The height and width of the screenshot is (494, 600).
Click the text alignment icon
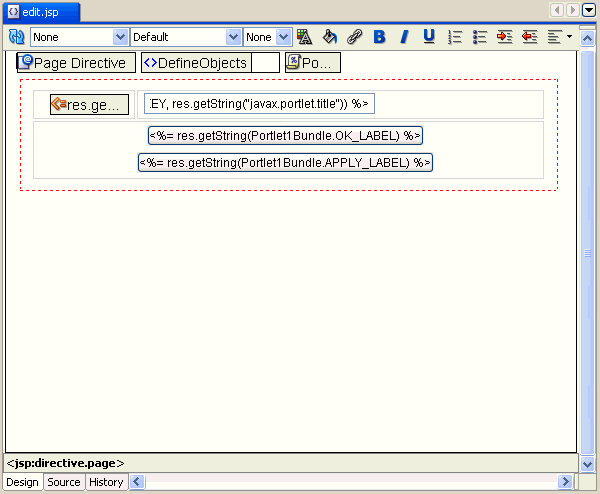[x=554, y=37]
